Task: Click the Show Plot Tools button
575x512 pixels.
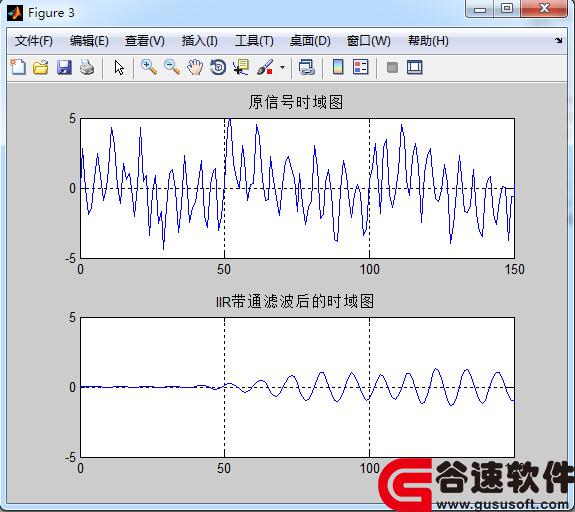Action: (x=415, y=67)
